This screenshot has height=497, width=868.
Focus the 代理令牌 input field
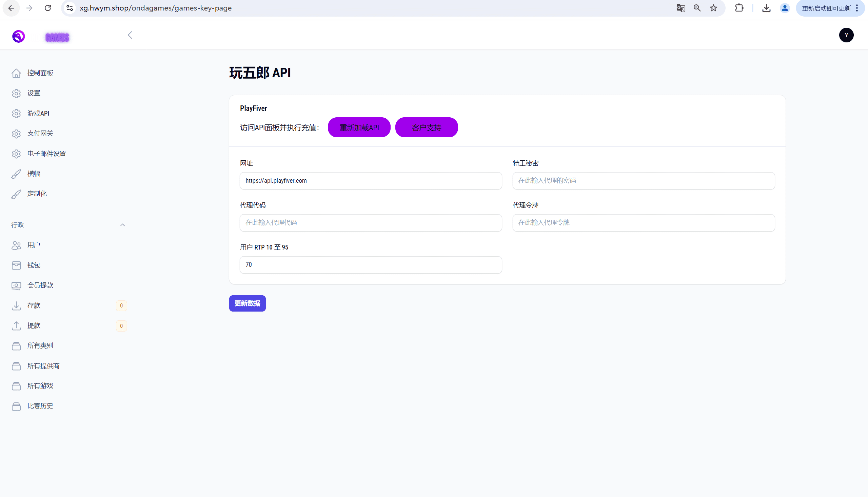(x=644, y=223)
